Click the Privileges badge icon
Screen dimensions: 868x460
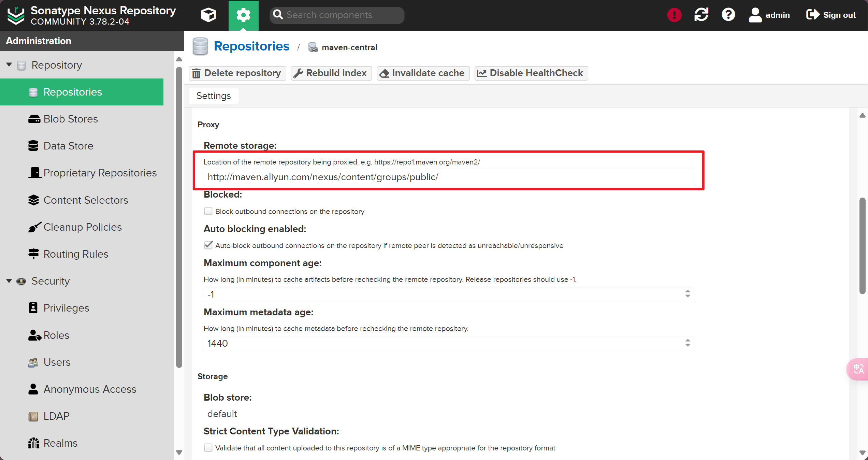[x=33, y=308]
